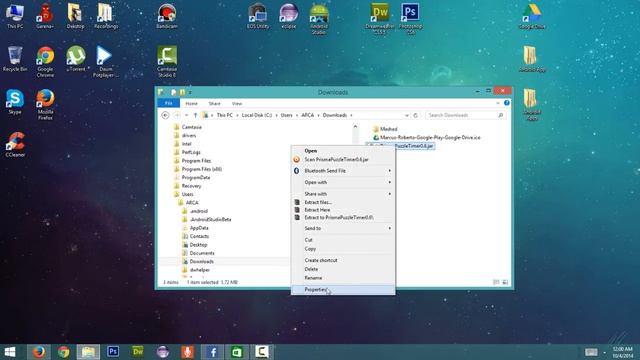The image size is (640, 360).
Task: Select the Recovery folder in the tree
Action: pyautogui.click(x=191, y=186)
